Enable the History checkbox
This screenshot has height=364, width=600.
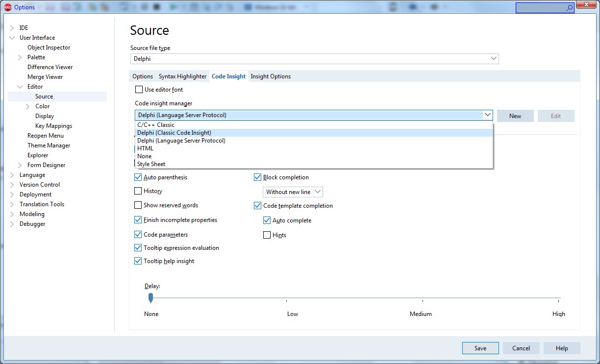click(138, 191)
